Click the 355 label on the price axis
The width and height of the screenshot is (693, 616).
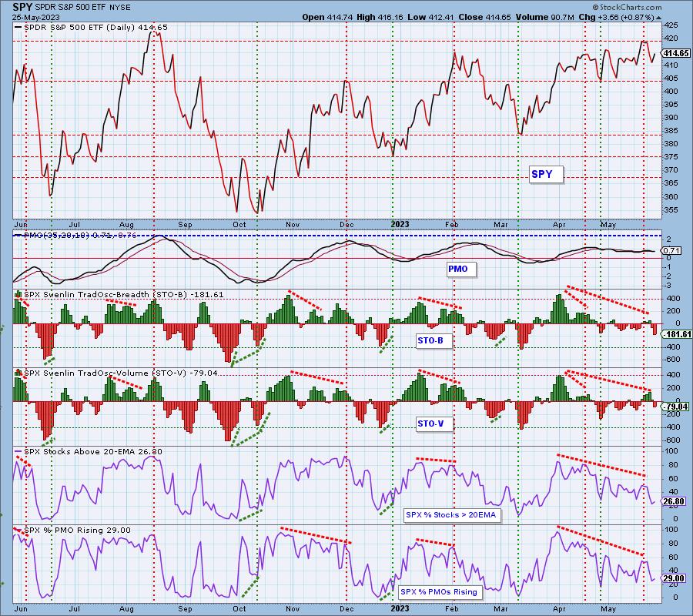coord(671,209)
